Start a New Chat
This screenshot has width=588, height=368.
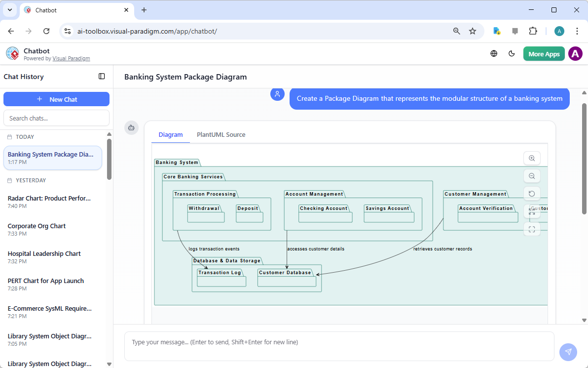pyautogui.click(x=56, y=99)
